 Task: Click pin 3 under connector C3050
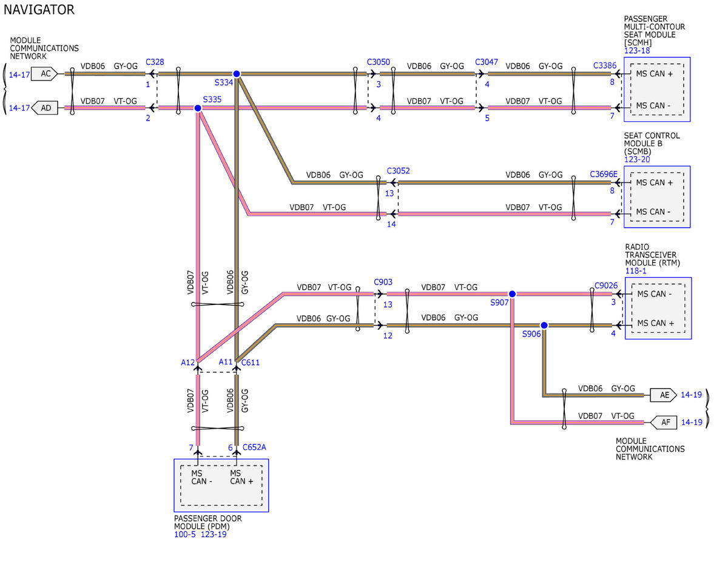(x=378, y=84)
